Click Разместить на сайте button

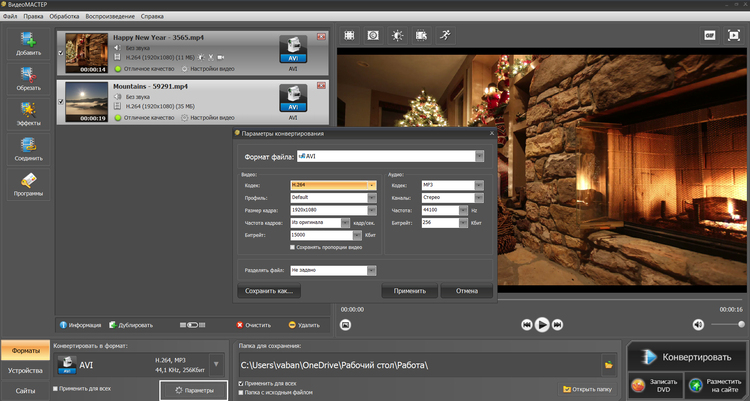tap(715, 386)
